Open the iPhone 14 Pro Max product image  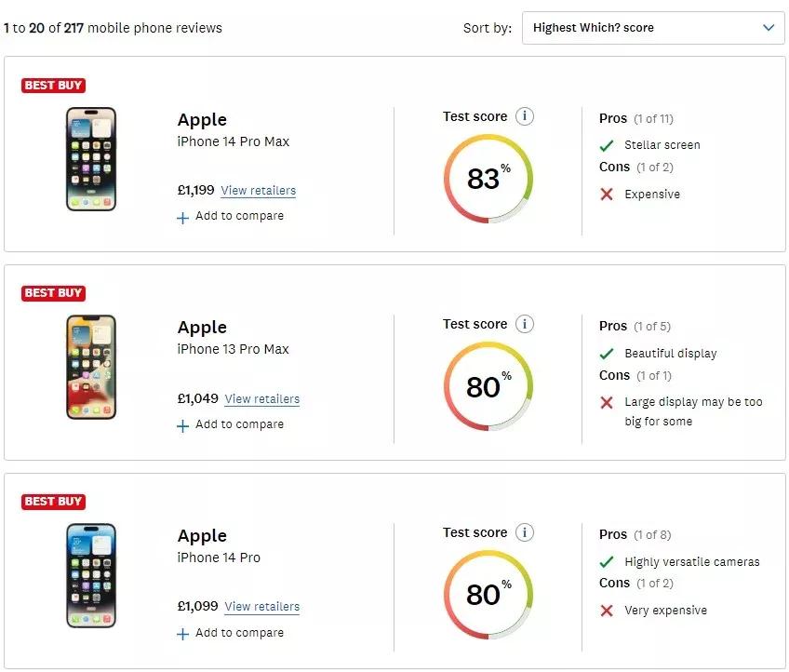tap(91, 159)
